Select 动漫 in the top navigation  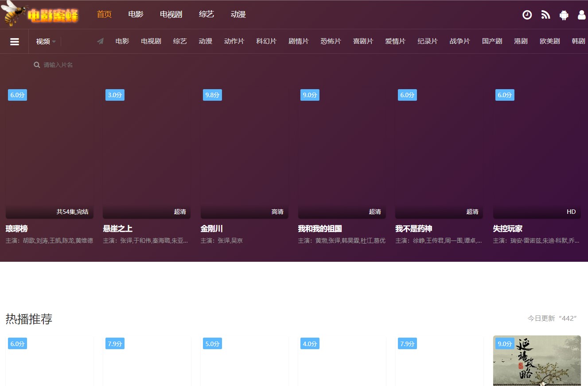[238, 14]
